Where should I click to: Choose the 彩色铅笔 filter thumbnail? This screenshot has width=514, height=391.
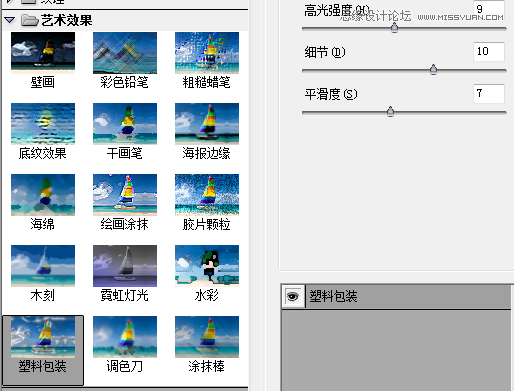point(125,53)
